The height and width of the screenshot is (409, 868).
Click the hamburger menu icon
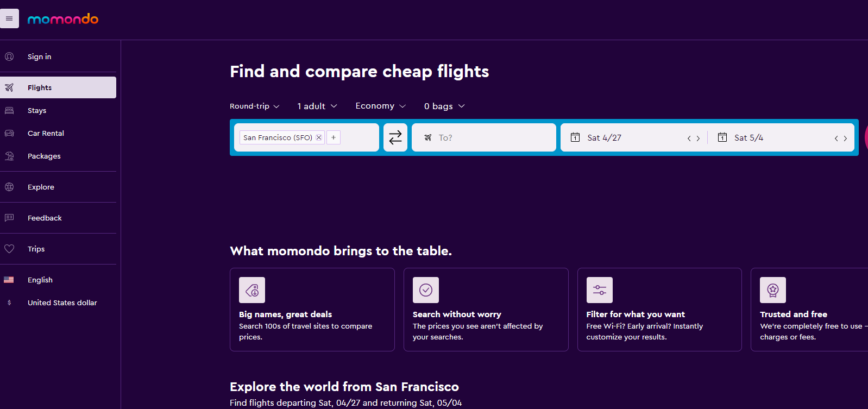[9, 18]
